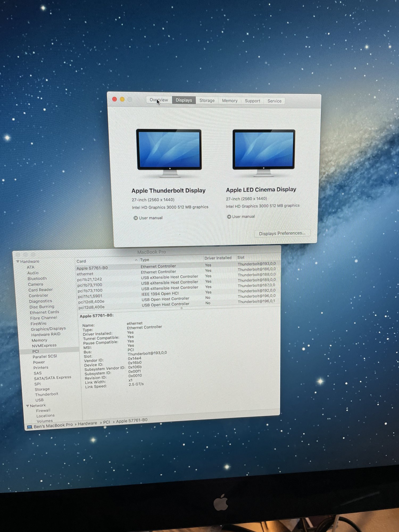Click IEEE 1394 Open HCI type cell
The width and height of the screenshot is (399, 532).
pyautogui.click(x=160, y=294)
